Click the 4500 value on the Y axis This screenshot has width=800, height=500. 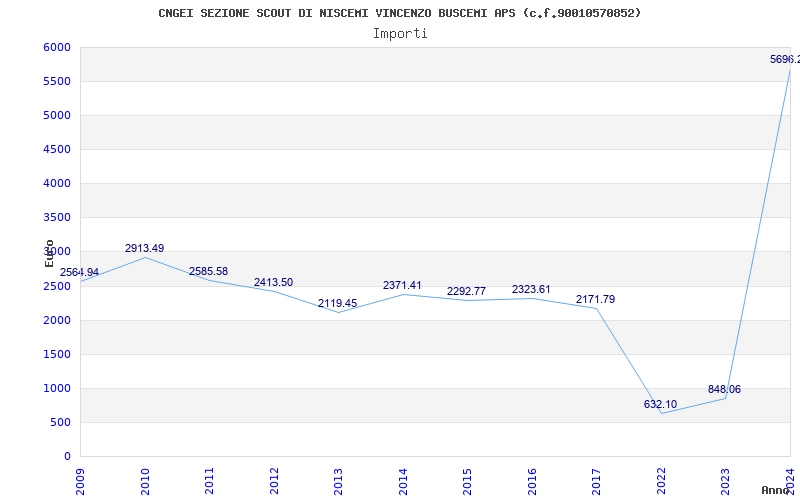pos(57,149)
